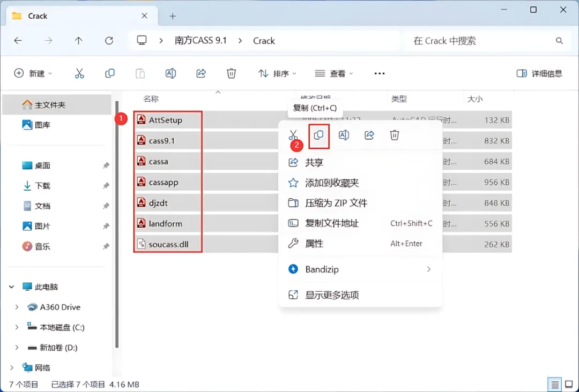Click the Copy icon in the context menu
The image size is (579, 392).
(318, 135)
